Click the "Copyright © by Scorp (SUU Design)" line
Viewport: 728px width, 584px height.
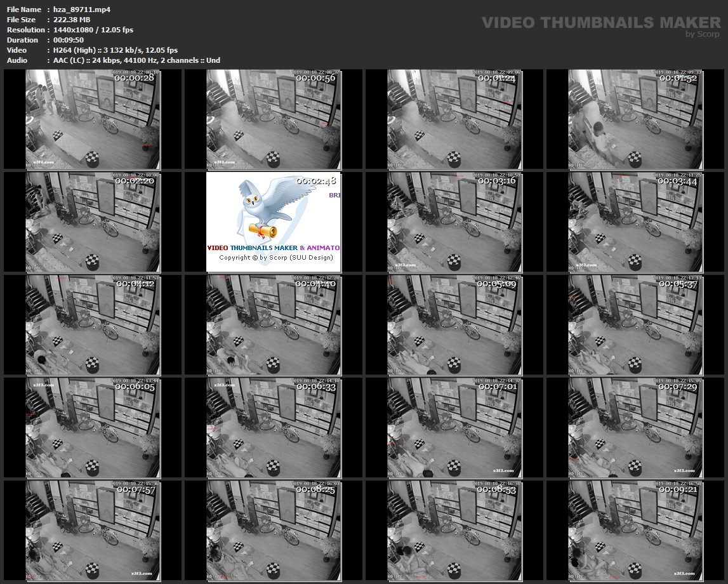276,258
